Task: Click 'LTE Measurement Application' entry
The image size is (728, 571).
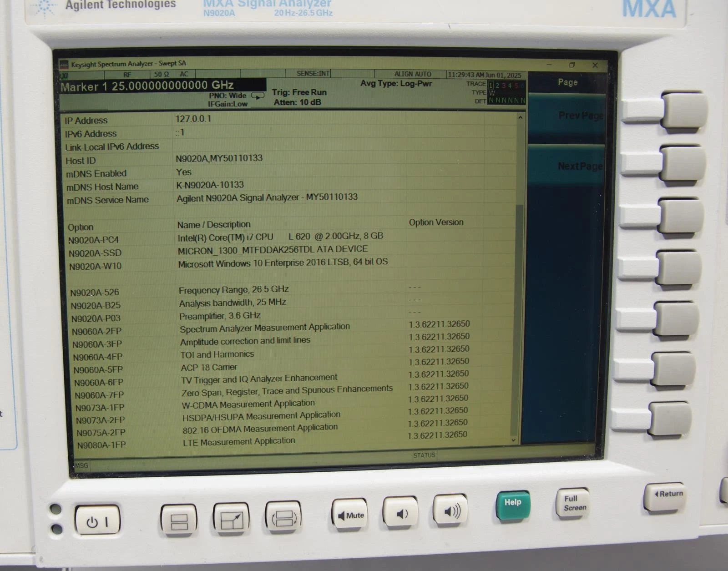Action: (239, 442)
